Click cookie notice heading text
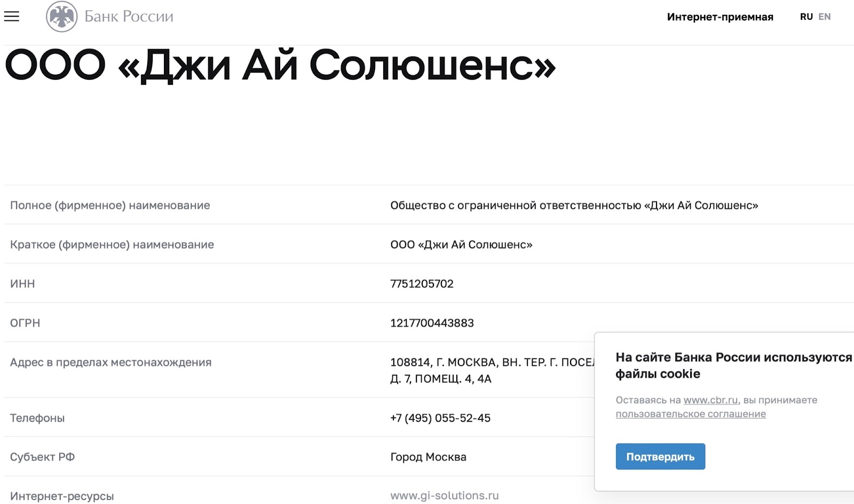Image resolution: width=854 pixels, height=504 pixels. pos(734,365)
